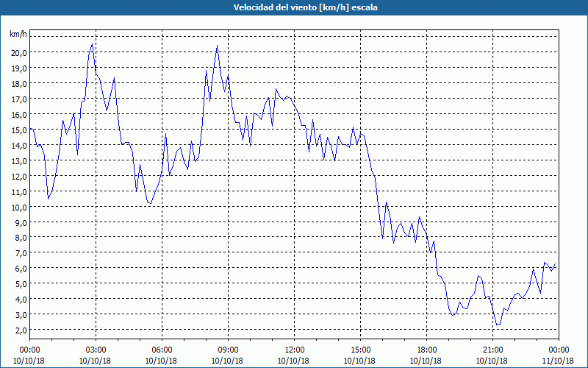Click the '13,0' y-axis value

(19, 160)
